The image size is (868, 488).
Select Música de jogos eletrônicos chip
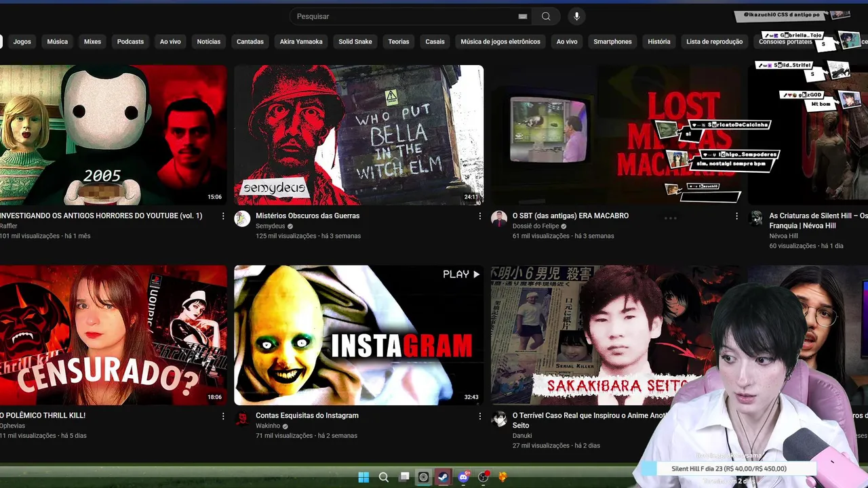500,41
